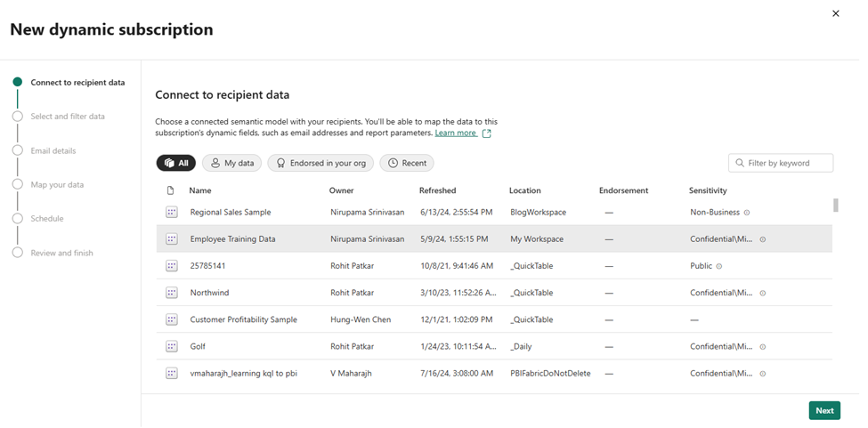Image resolution: width=868 pixels, height=428 pixels.
Task: Select the All filter tab
Action: 176,163
